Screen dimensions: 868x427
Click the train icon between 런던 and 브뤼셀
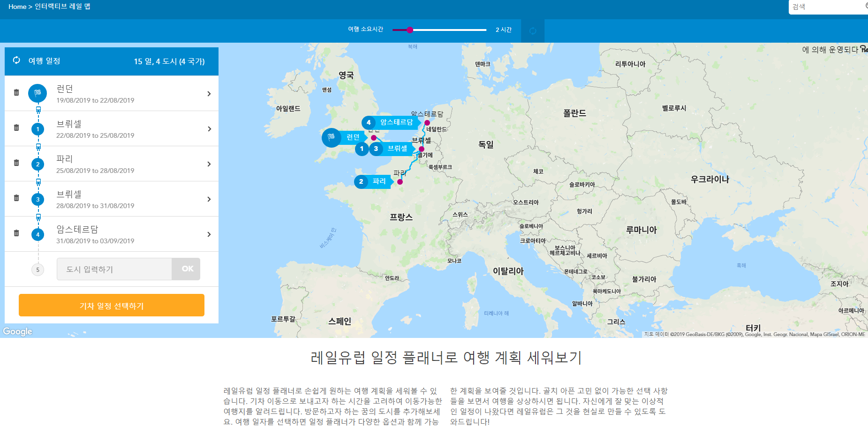coord(38,110)
